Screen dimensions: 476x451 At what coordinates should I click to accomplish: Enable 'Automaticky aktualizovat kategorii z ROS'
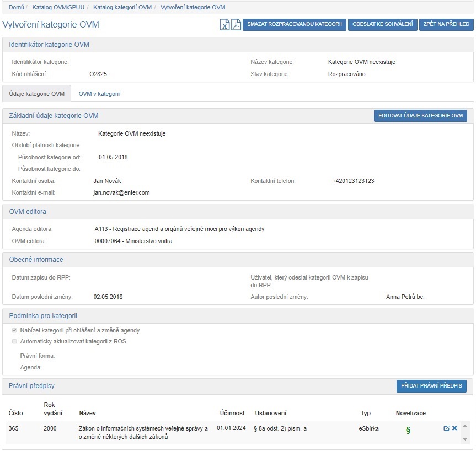[x=15, y=342]
